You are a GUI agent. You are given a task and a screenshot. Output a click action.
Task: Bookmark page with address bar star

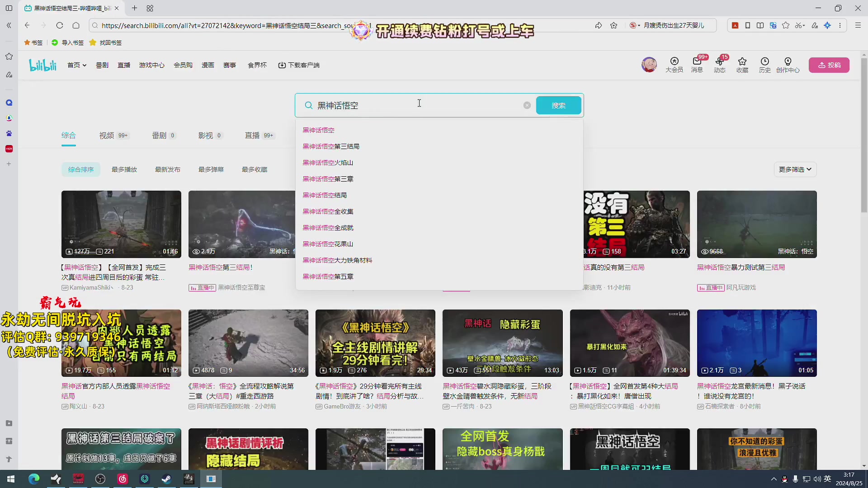pyautogui.click(x=613, y=25)
